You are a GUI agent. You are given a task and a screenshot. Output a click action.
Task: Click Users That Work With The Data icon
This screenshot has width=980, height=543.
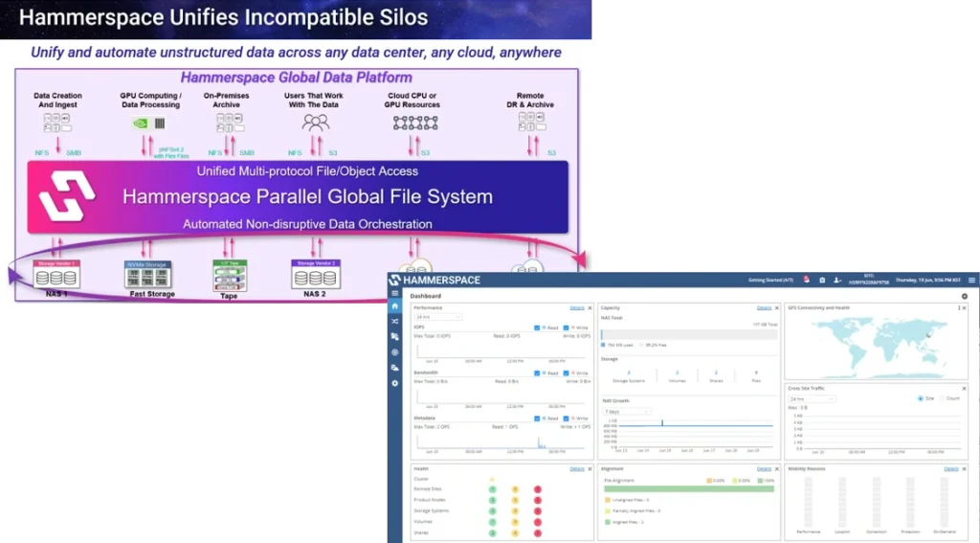[x=315, y=123]
